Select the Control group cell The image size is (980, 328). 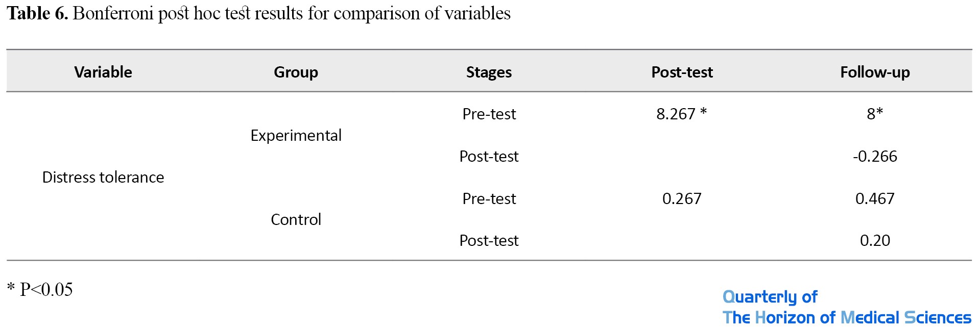pyautogui.click(x=296, y=219)
